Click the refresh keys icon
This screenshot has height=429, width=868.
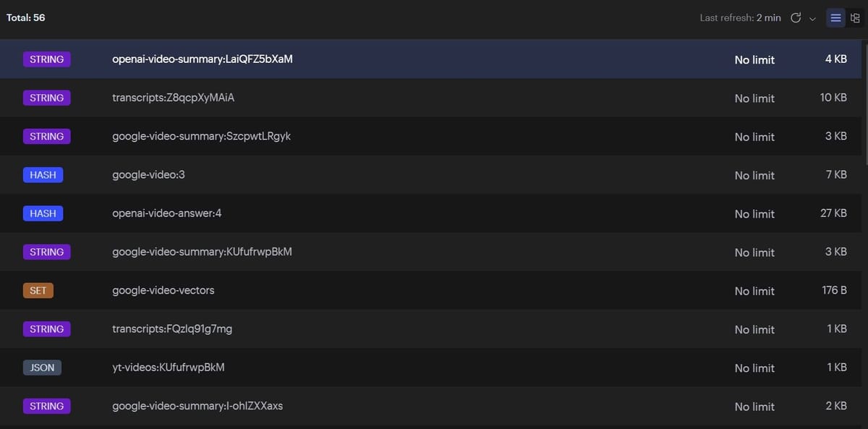pyautogui.click(x=796, y=18)
